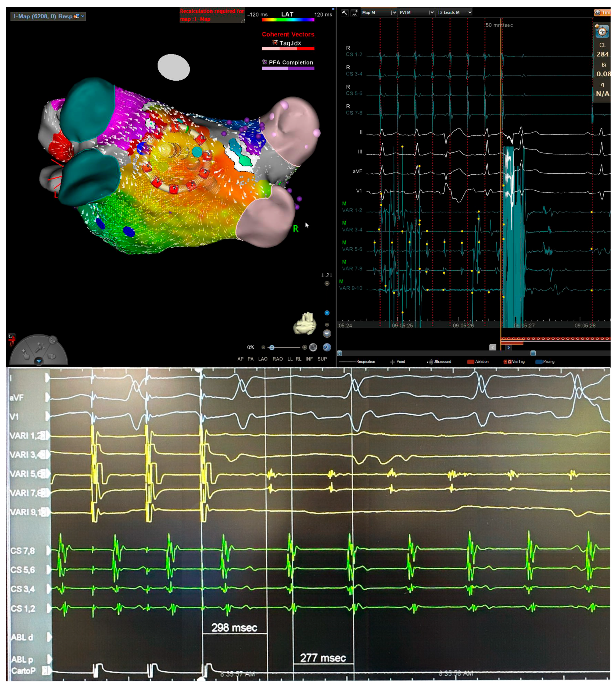Click the zoom slider blue handle

(327, 313)
